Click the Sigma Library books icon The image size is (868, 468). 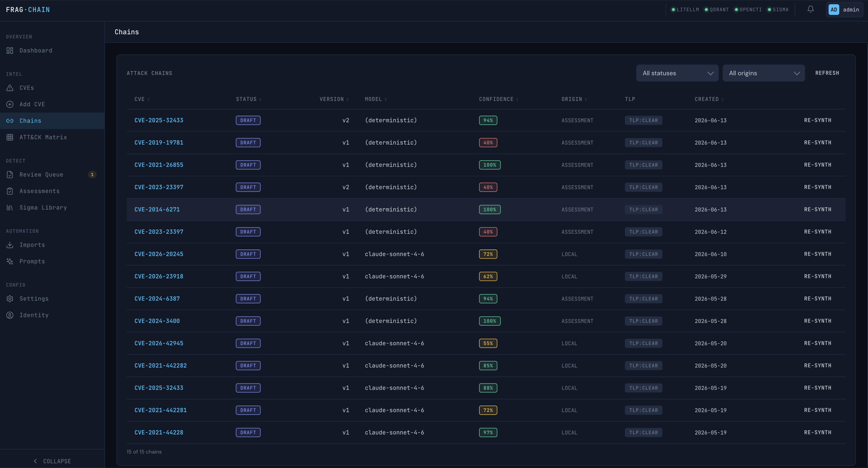click(x=10, y=208)
